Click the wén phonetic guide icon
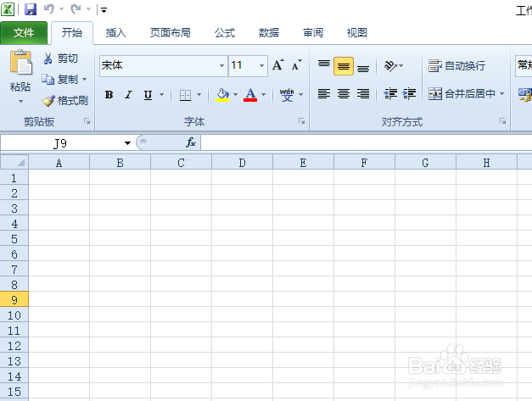 point(287,95)
